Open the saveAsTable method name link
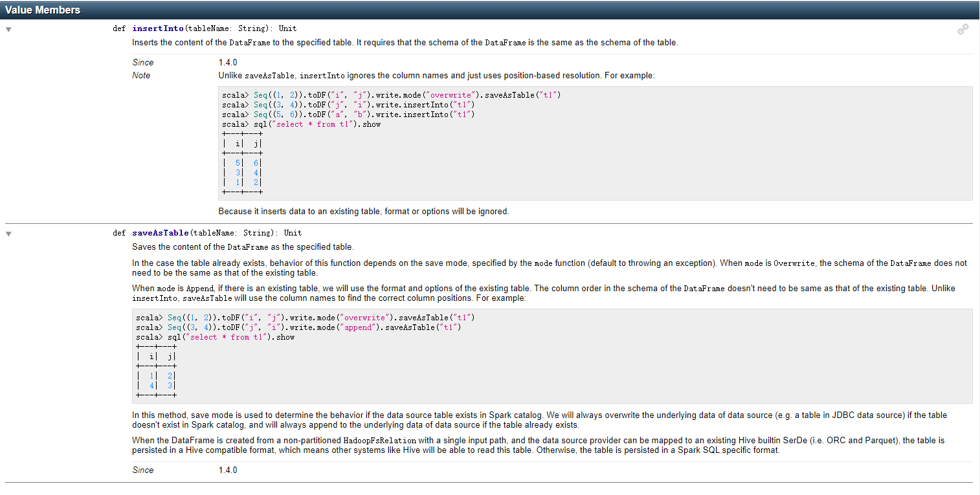 160,232
